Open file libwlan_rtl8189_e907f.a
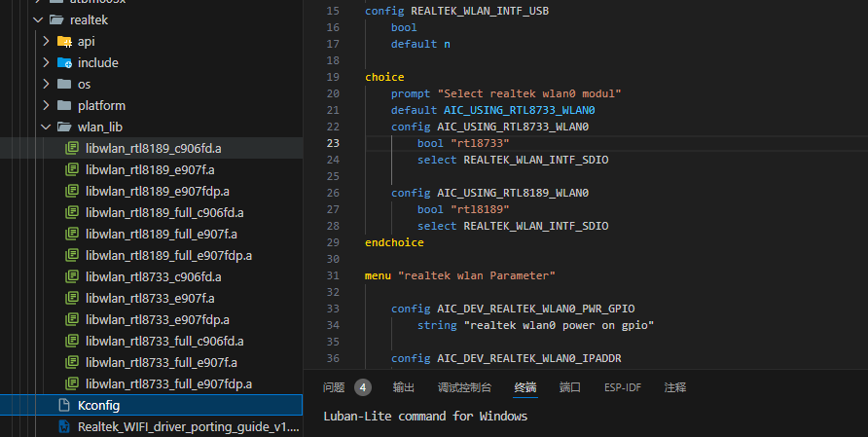Viewport: 868px width, 437px height. click(x=150, y=169)
